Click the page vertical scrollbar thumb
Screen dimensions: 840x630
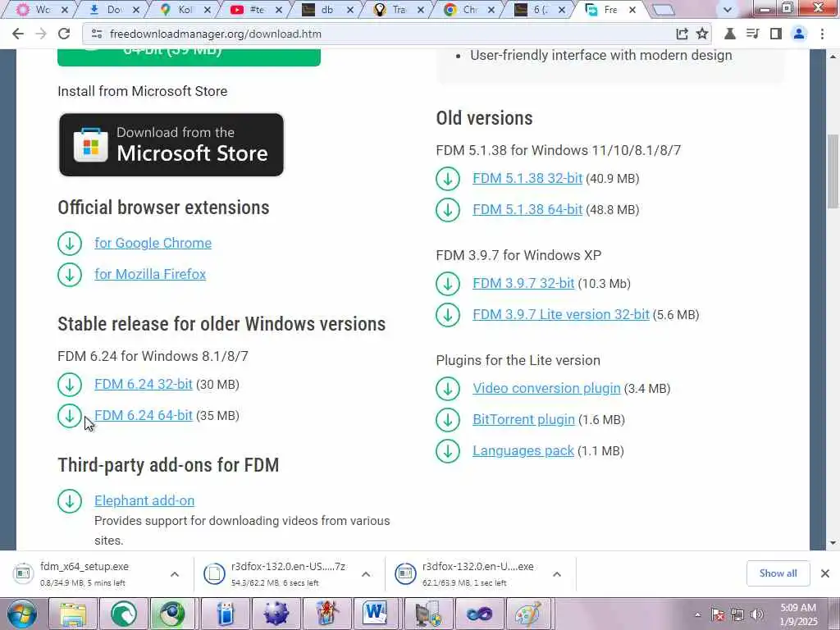coord(833,171)
